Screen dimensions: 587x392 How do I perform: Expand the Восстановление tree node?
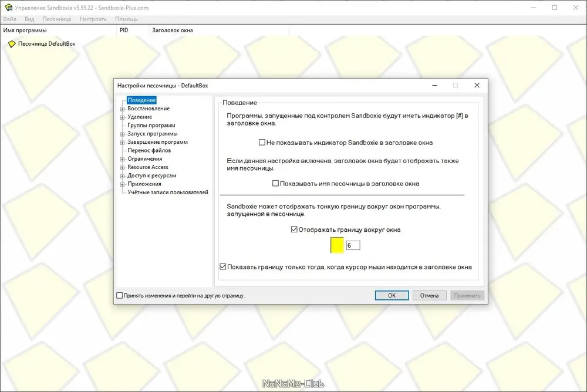coord(123,109)
